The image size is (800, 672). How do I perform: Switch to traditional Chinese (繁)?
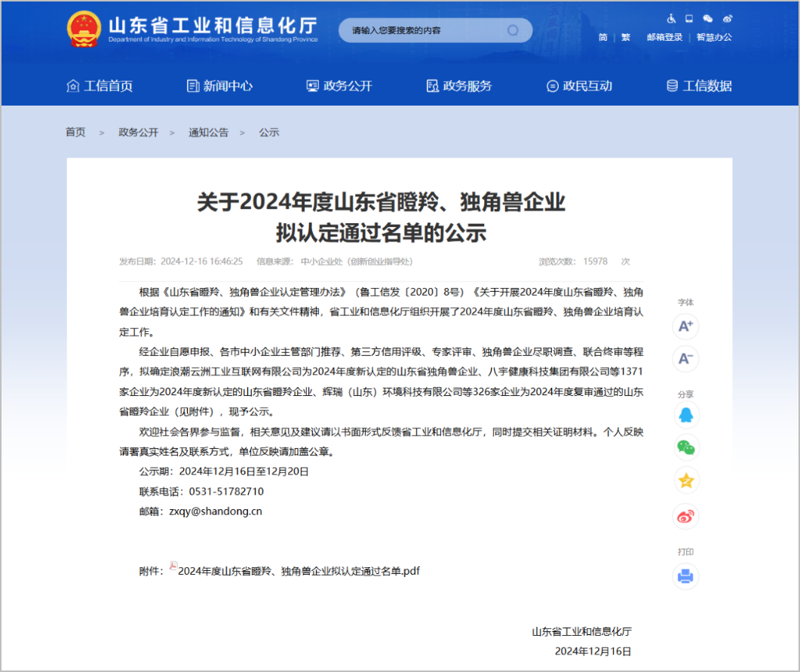tap(625, 37)
